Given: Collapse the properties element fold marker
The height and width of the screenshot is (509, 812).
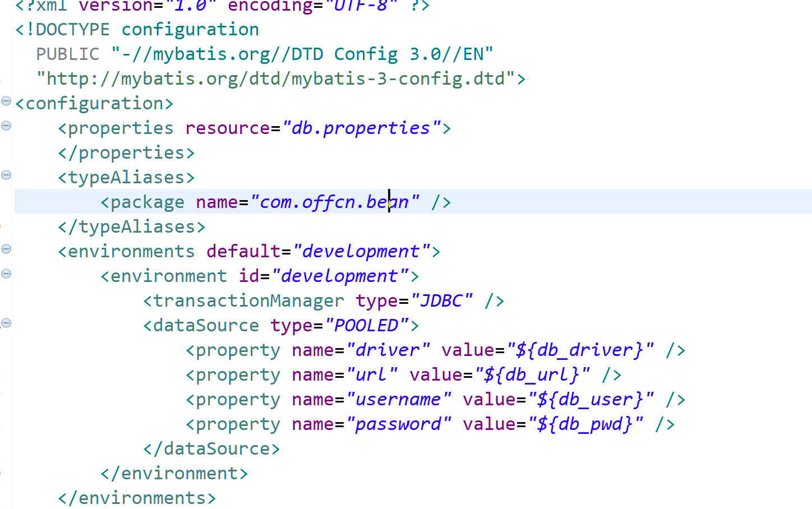Looking at the screenshot, I should click(x=6, y=126).
